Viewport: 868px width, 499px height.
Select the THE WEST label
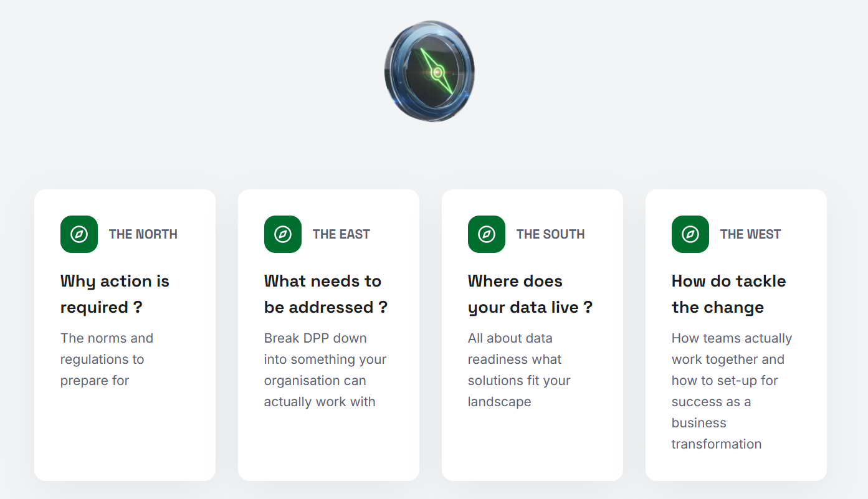pos(751,234)
